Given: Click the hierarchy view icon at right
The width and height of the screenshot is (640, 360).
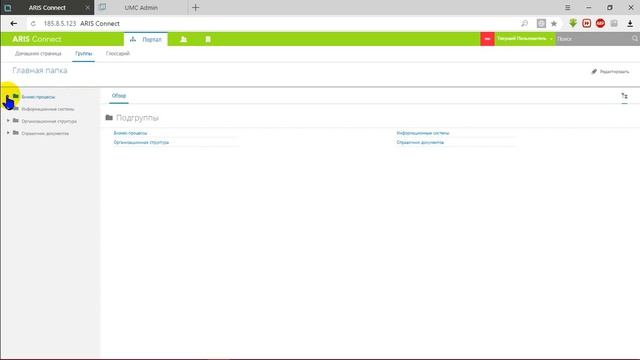Looking at the screenshot, I should (624, 96).
